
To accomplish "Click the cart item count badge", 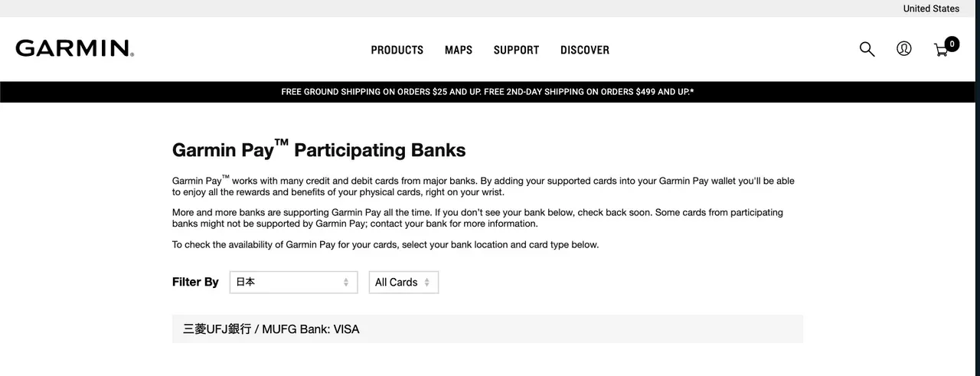I will tap(952, 44).
